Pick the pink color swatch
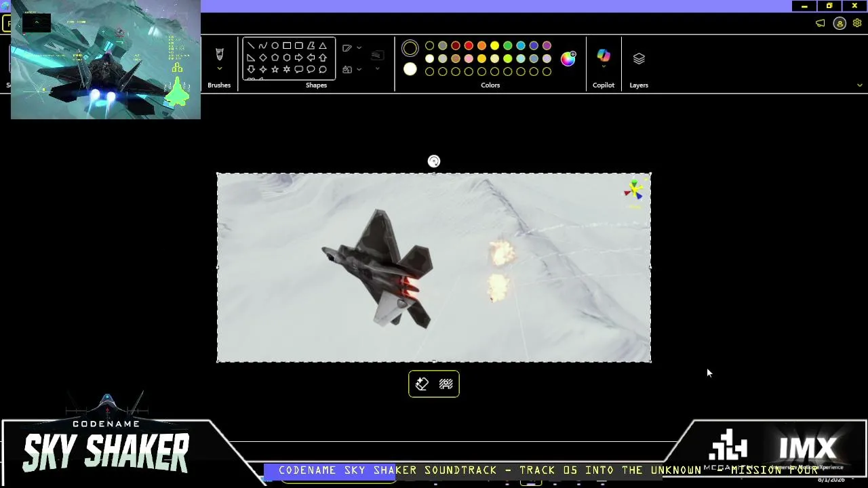Screen dimensions: 868x488 point(469,59)
